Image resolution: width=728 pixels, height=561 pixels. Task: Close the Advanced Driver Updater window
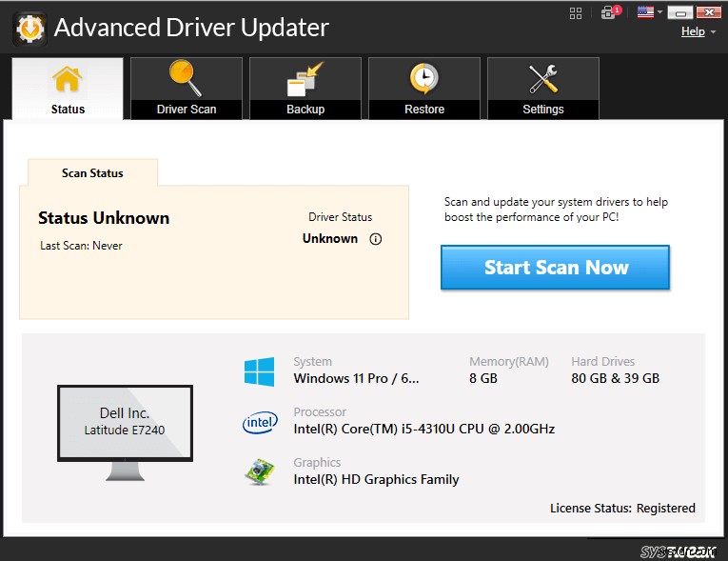coord(709,12)
